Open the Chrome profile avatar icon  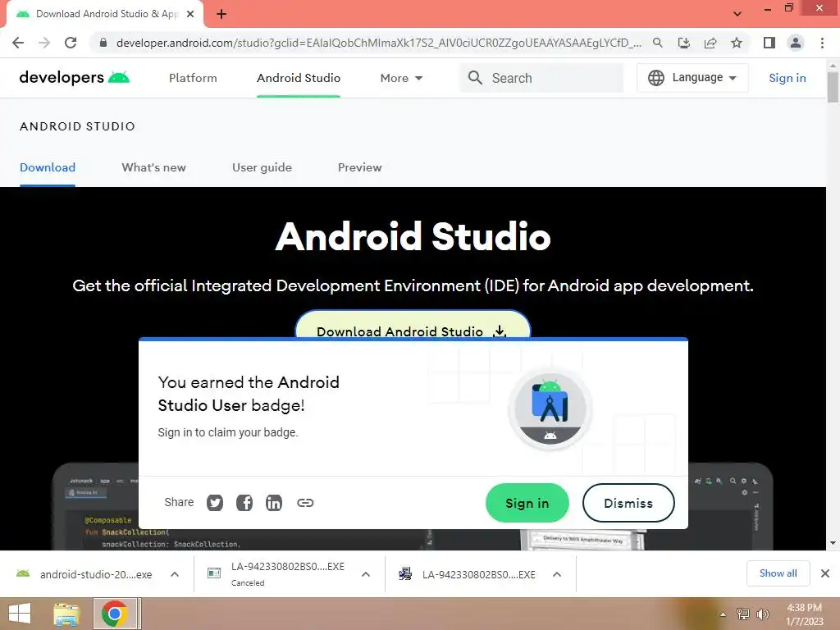[x=796, y=43]
